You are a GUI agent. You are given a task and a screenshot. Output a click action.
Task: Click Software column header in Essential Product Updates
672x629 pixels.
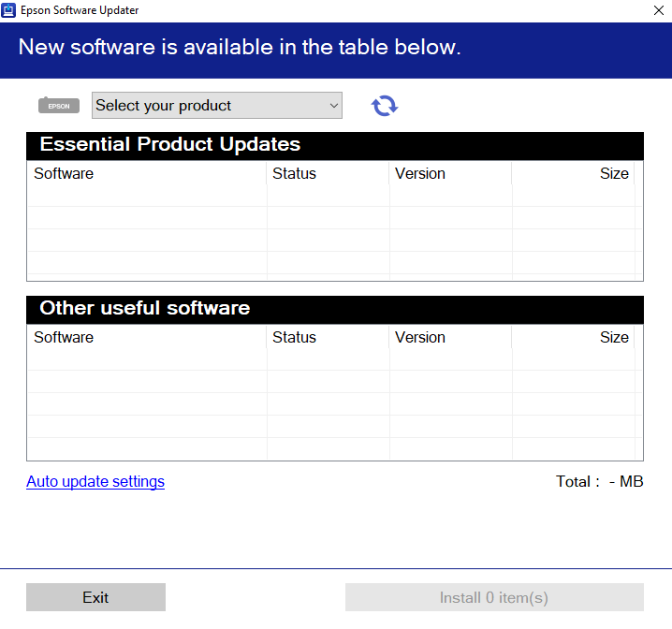click(147, 173)
